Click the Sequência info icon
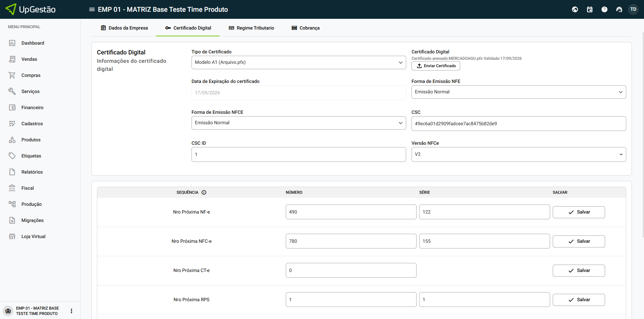The image size is (644, 319). (x=204, y=192)
